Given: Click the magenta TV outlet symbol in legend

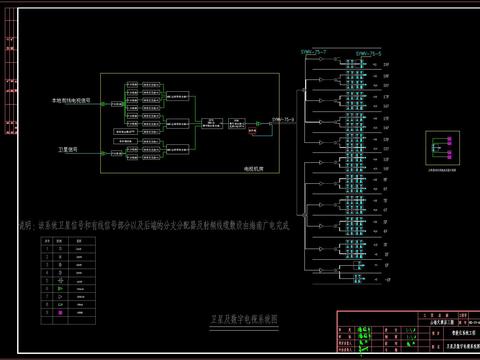Looking at the screenshot, I should point(60,313).
